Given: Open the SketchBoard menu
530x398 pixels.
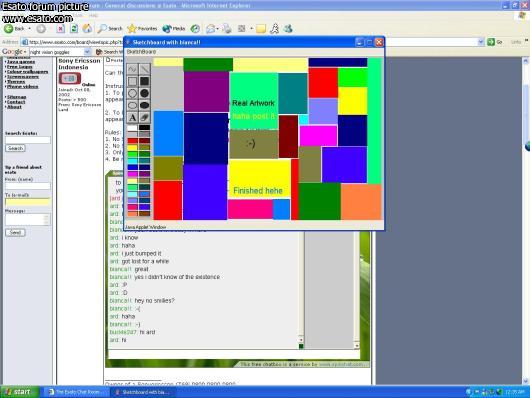Looking at the screenshot, I should tap(141, 52).
